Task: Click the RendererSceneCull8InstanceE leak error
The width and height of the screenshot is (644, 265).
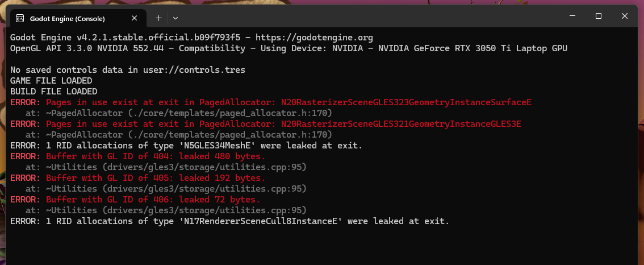Action: coord(229,221)
